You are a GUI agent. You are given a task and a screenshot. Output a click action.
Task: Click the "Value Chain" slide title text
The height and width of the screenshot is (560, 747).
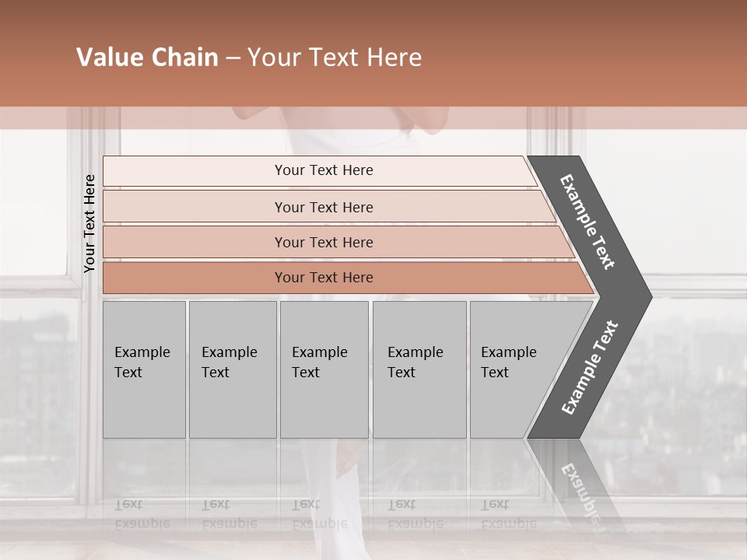(147, 58)
